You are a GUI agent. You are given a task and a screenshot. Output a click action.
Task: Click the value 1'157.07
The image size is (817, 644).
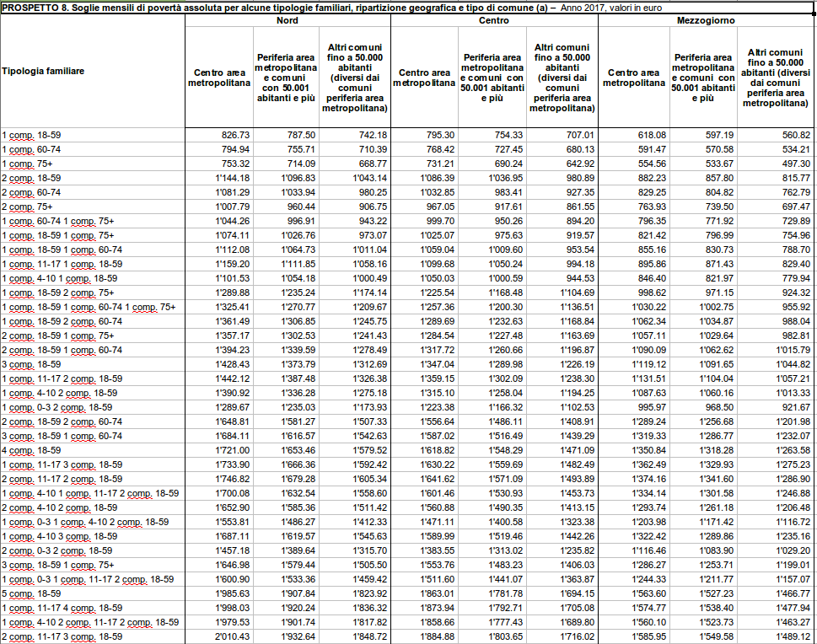793,579
